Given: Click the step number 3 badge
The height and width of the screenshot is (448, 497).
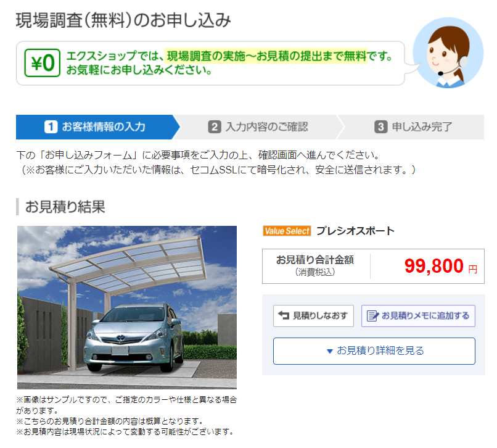Looking at the screenshot, I should click(380, 127).
